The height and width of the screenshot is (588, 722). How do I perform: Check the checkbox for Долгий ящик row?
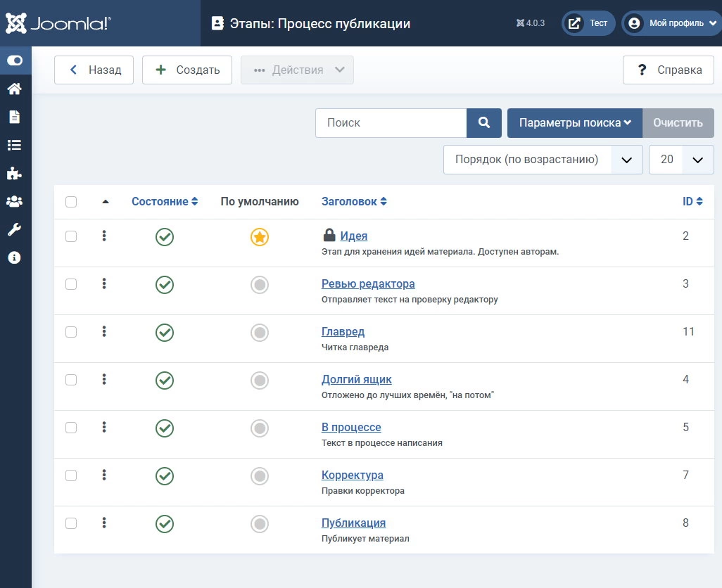(x=71, y=380)
